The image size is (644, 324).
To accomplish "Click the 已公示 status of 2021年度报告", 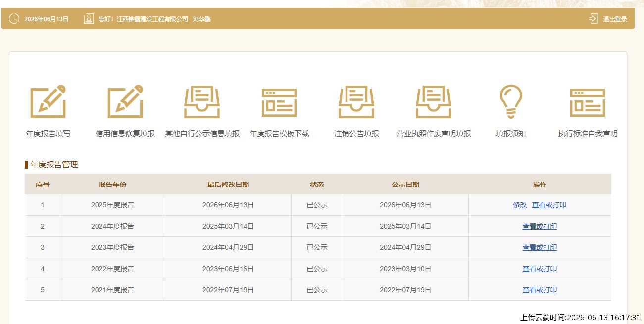I will pyautogui.click(x=317, y=290).
